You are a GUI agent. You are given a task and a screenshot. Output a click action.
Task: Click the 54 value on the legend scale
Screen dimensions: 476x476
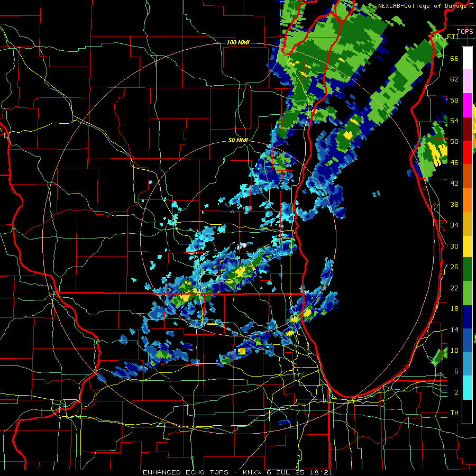pos(454,121)
